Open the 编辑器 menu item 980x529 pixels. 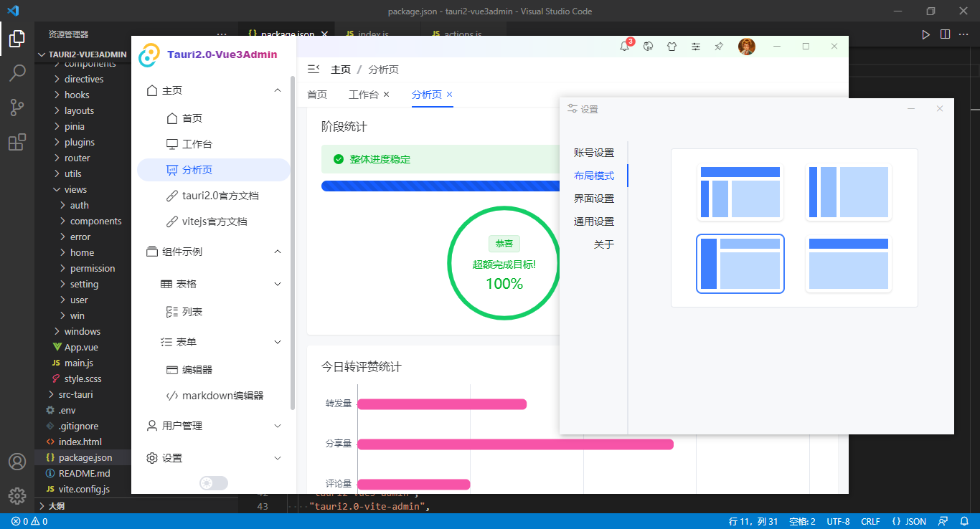click(x=214, y=370)
